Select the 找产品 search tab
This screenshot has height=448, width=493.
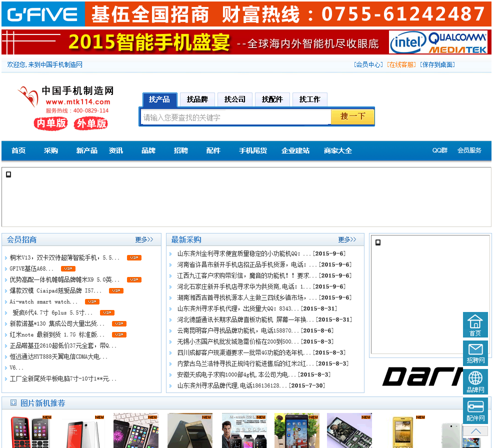point(159,99)
